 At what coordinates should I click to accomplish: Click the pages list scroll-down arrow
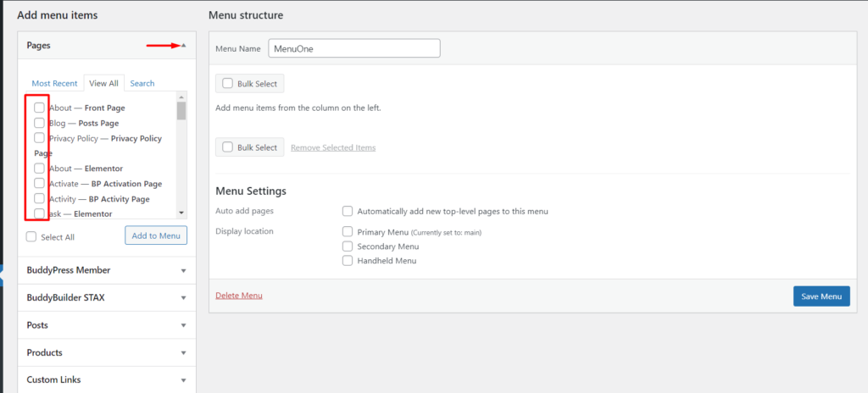tap(181, 213)
